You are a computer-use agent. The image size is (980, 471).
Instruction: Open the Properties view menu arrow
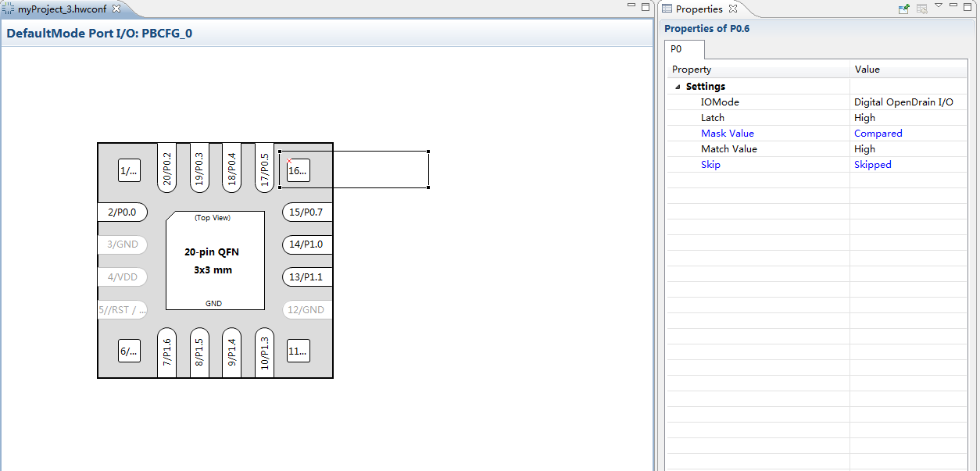(x=939, y=6)
